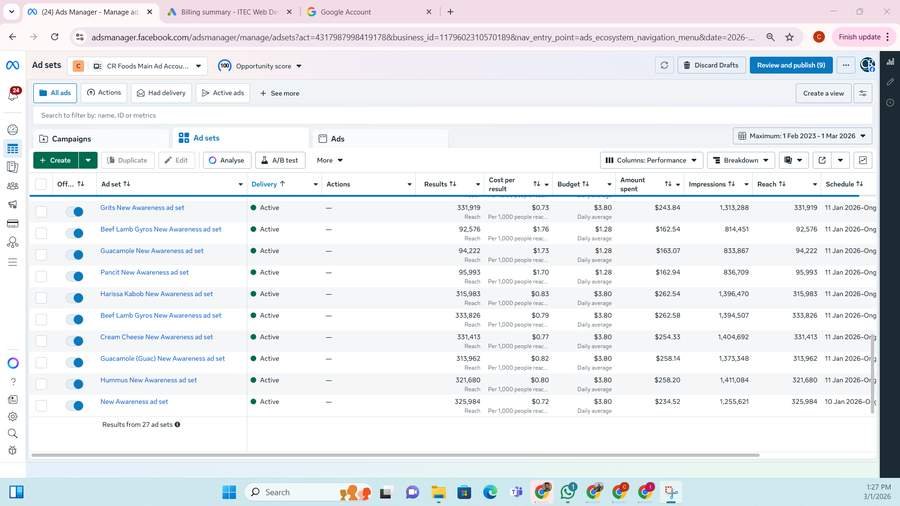
Task: Open Settings gear icon in sidebar
Action: 13,417
